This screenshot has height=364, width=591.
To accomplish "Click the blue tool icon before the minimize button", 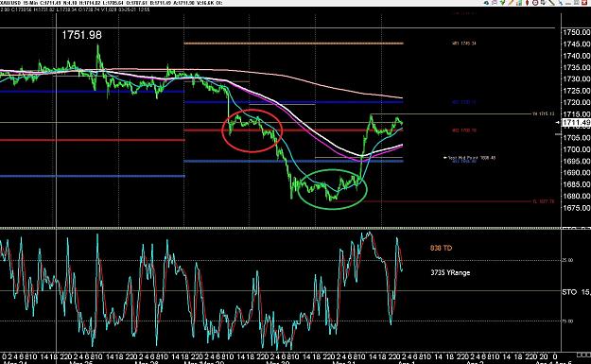I will point(561,3).
